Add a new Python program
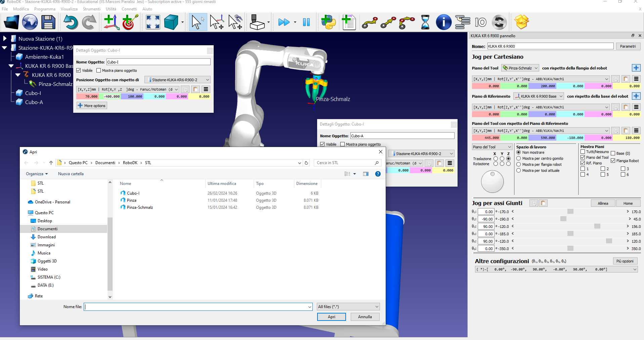Image resolution: width=644 pixels, height=340 pixels. tap(328, 22)
